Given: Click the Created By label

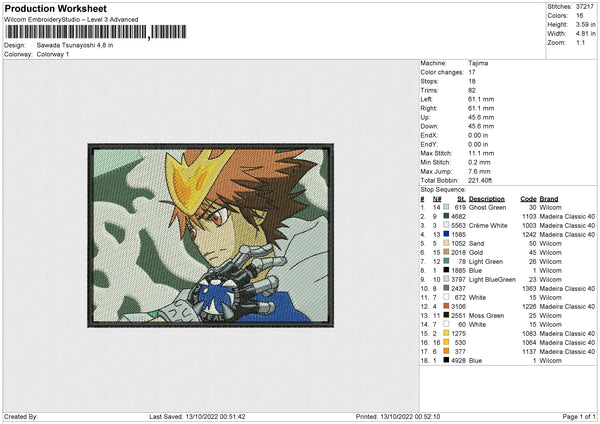Looking at the screenshot, I should pyautogui.click(x=21, y=416).
